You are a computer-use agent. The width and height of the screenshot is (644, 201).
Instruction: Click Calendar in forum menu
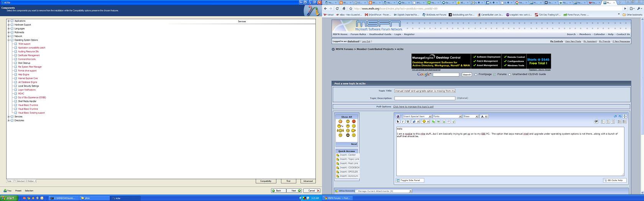coord(599,34)
